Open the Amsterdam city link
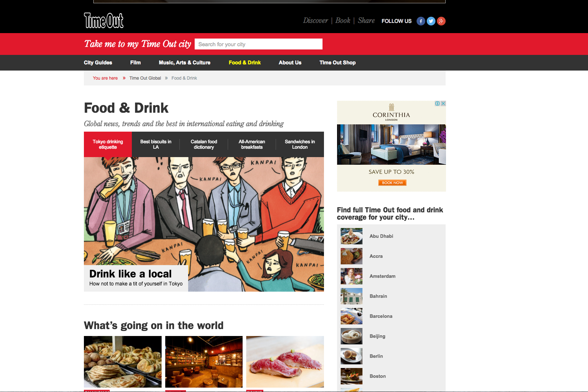The width and height of the screenshot is (588, 392). click(382, 276)
